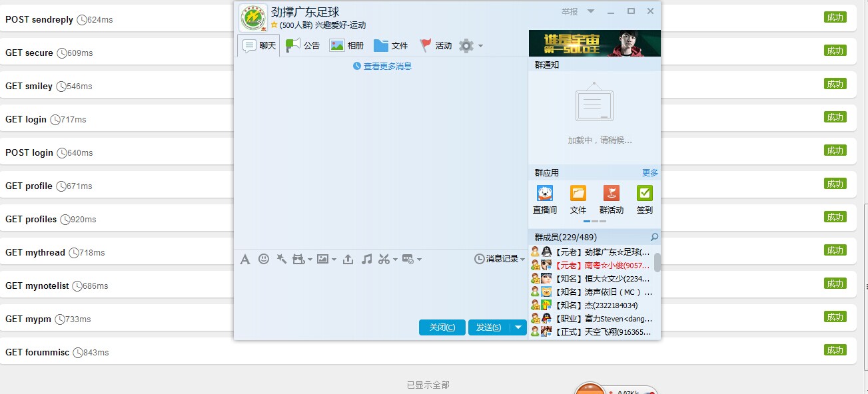Viewport: 868px width, 394px height.
Task: Click 群通知 panel header
Action: click(594, 65)
